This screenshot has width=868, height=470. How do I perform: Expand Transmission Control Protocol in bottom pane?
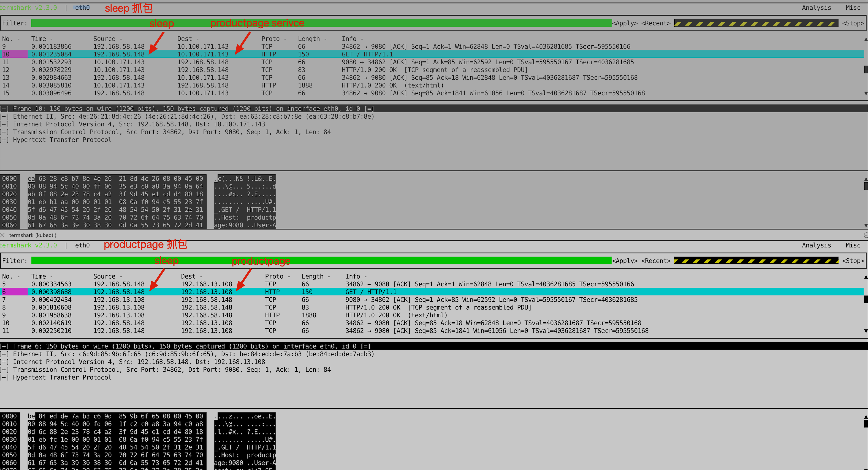point(4,370)
